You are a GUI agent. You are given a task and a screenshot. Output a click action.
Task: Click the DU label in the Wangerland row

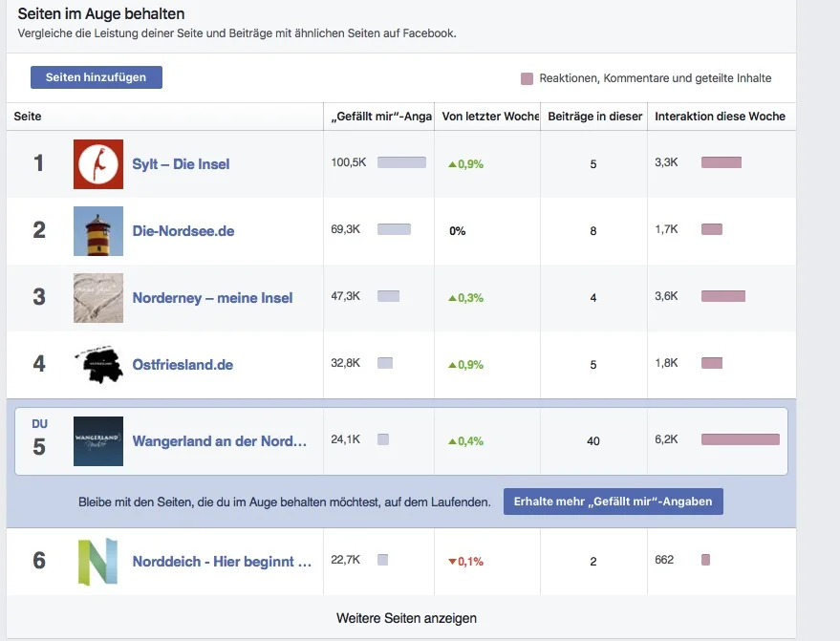click(x=39, y=423)
